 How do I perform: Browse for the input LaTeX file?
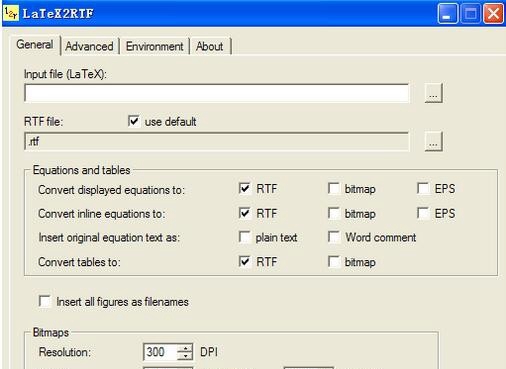tap(433, 93)
